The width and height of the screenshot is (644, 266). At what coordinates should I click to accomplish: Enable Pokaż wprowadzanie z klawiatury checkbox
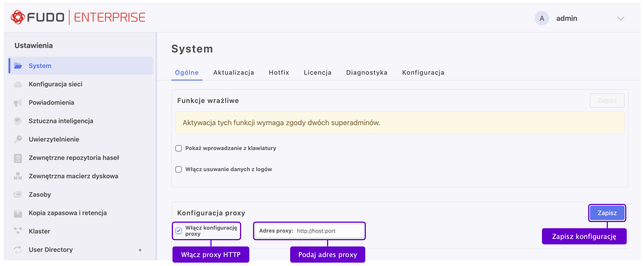[179, 148]
